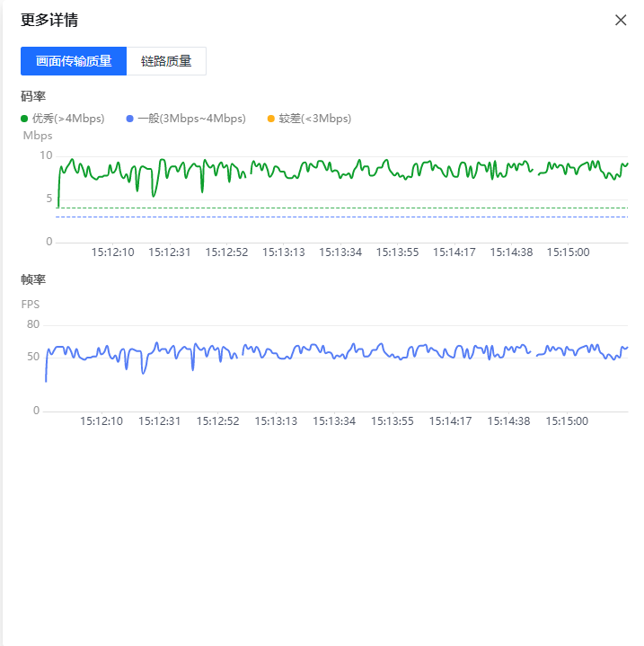The height and width of the screenshot is (646, 644).
Task: Click the blue legend dot for 一般
Action: [129, 119]
